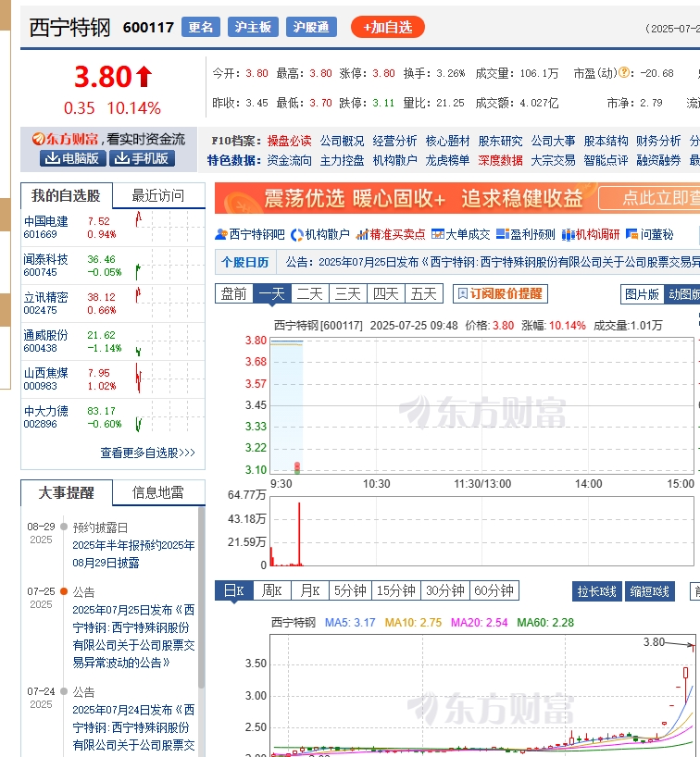Switch to 信息地雷 tab
Viewport: 700px width, 757px height.
(158, 493)
